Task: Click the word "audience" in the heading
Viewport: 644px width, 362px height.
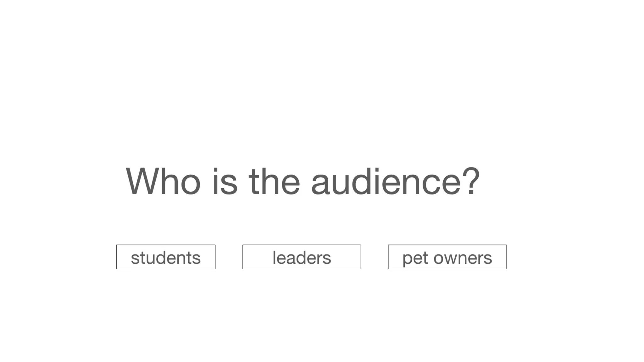Action: click(x=386, y=182)
